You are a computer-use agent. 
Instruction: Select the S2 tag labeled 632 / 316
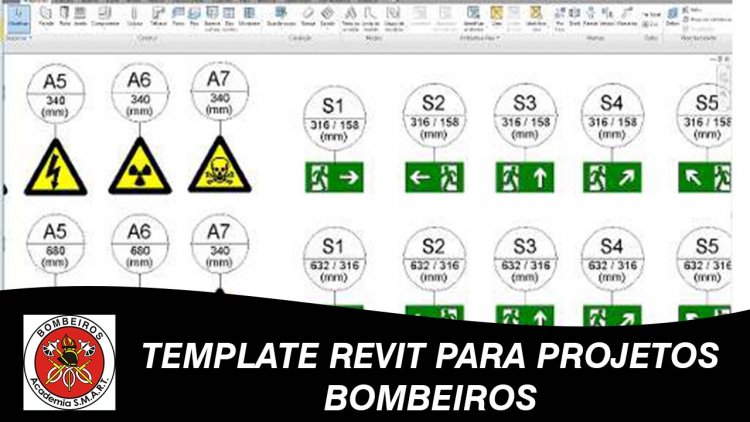(x=434, y=259)
